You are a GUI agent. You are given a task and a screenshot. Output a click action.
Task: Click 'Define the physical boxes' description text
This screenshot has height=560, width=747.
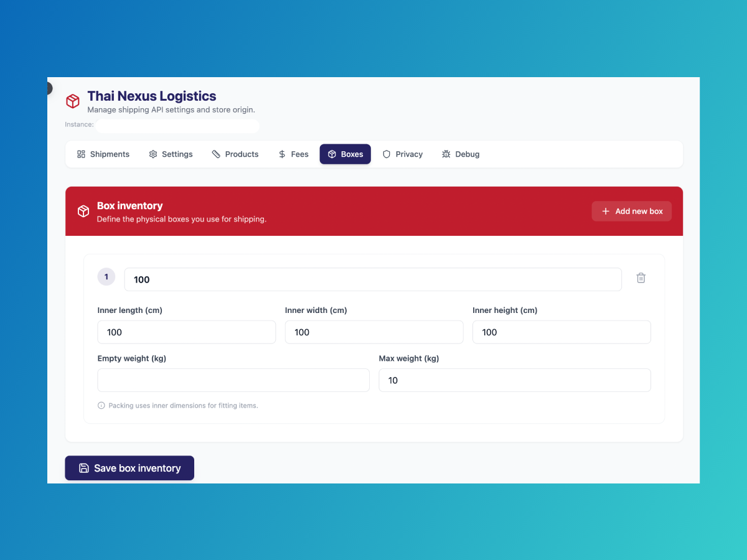click(x=182, y=219)
